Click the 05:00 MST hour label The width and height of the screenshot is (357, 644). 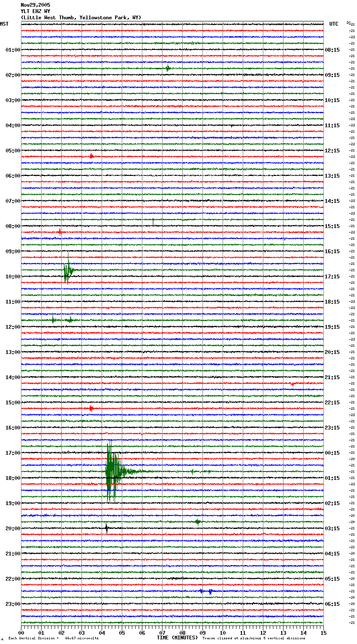point(13,151)
